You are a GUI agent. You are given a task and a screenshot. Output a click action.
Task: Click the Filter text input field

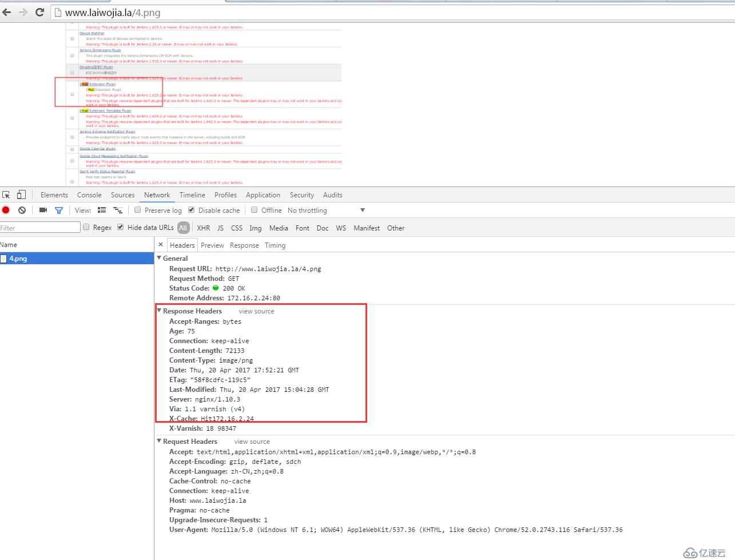tap(40, 228)
